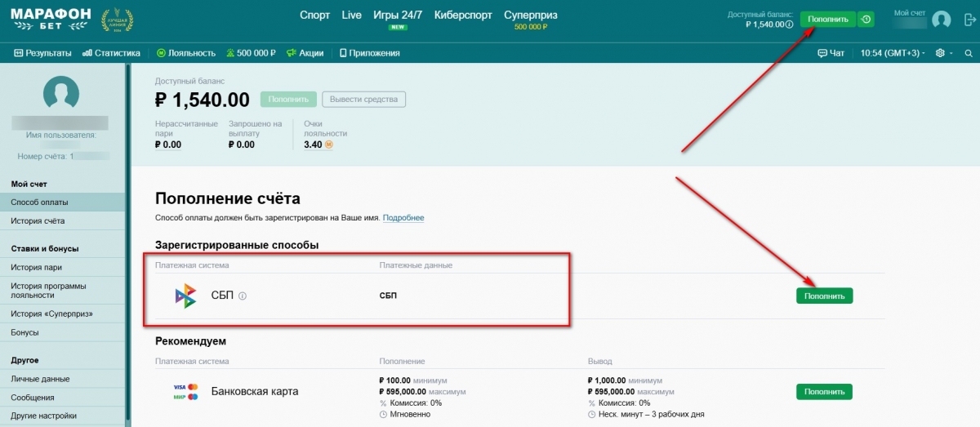The width and height of the screenshot is (980, 427).
Task: Click the 500 000 ₽ toolbar link
Action: point(251,53)
